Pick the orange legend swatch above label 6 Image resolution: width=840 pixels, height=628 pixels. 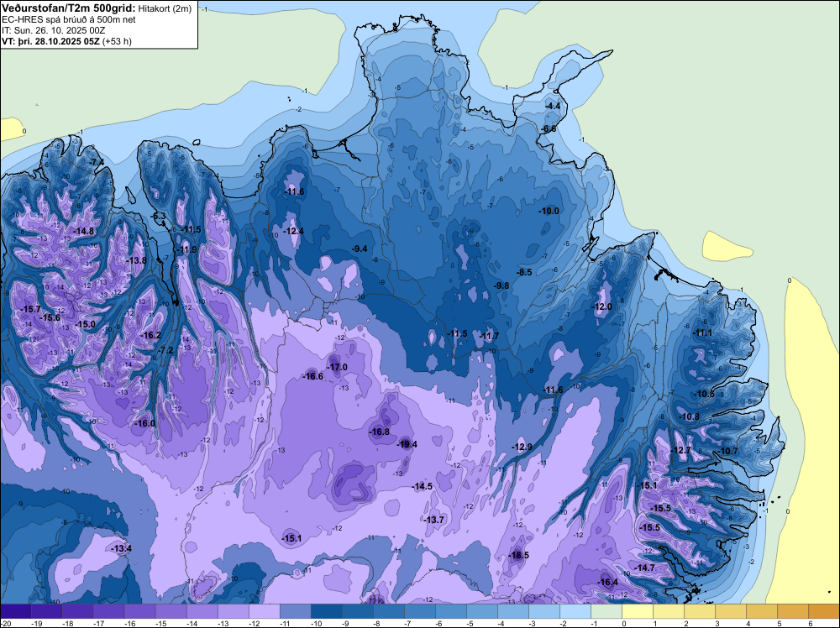point(823,611)
